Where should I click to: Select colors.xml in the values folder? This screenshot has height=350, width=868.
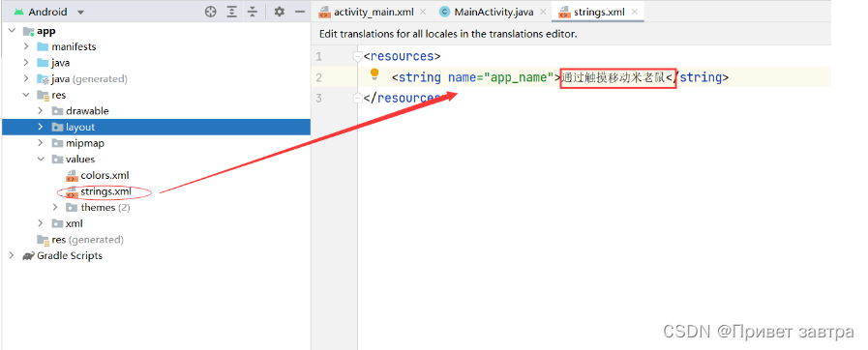coord(155,175)
